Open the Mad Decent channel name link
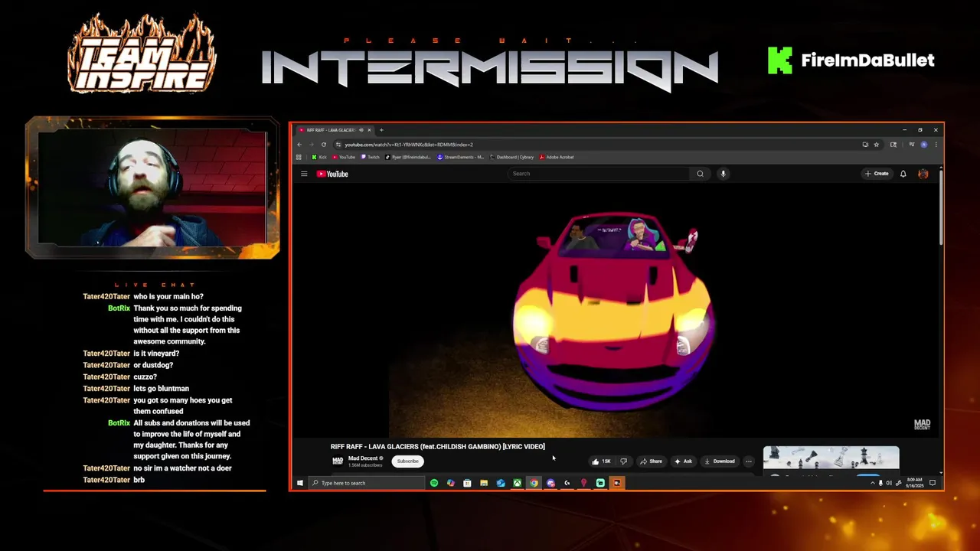Image resolution: width=980 pixels, height=551 pixels. point(363,458)
